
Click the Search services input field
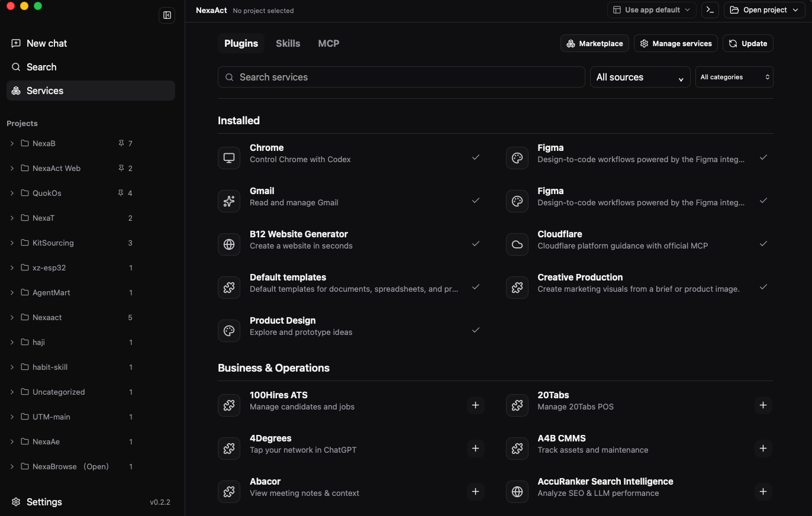click(x=401, y=77)
